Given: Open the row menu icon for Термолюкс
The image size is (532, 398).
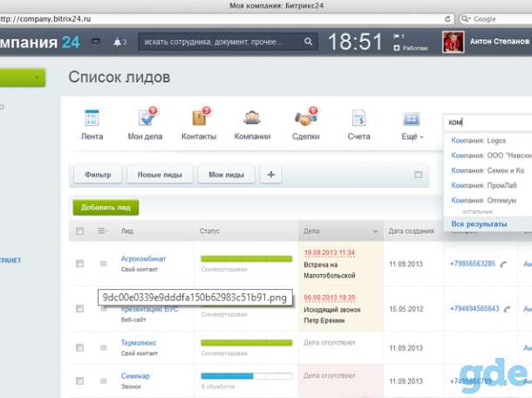Looking at the screenshot, I should click(x=104, y=347).
